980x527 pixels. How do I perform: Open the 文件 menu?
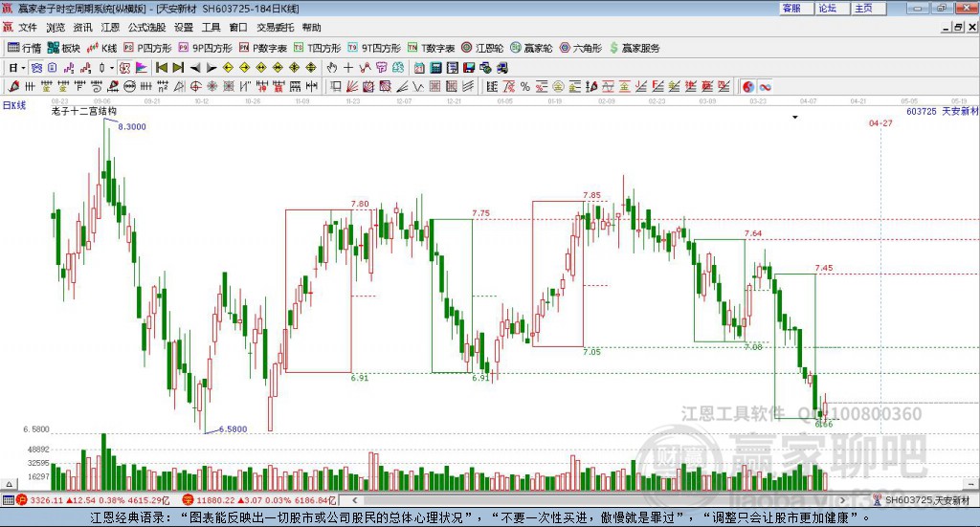(x=28, y=28)
